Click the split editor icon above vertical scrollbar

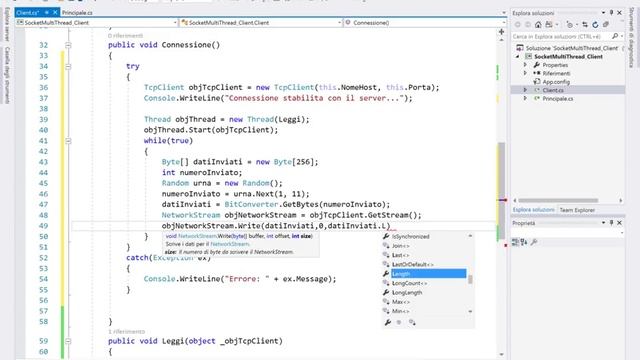tap(502, 31)
